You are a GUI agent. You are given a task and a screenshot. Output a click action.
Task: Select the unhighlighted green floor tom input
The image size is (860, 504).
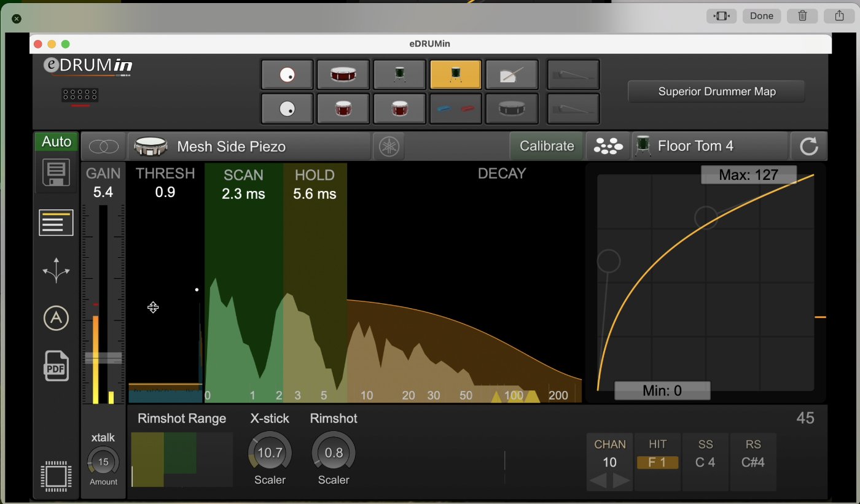tap(399, 75)
